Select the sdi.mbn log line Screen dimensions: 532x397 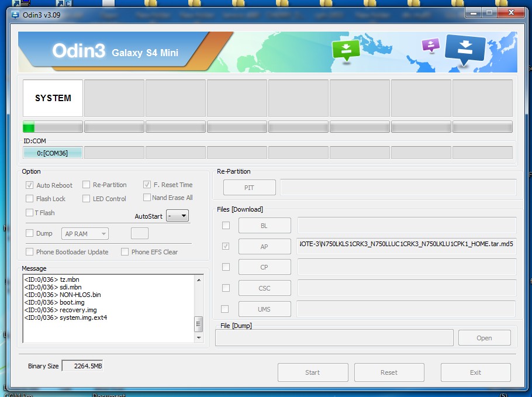[x=53, y=287]
